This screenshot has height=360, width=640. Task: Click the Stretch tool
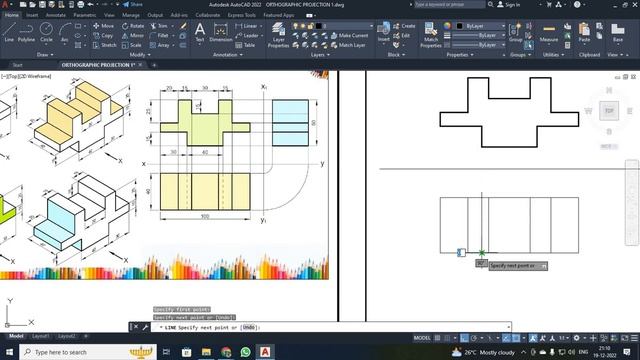(x=104, y=45)
